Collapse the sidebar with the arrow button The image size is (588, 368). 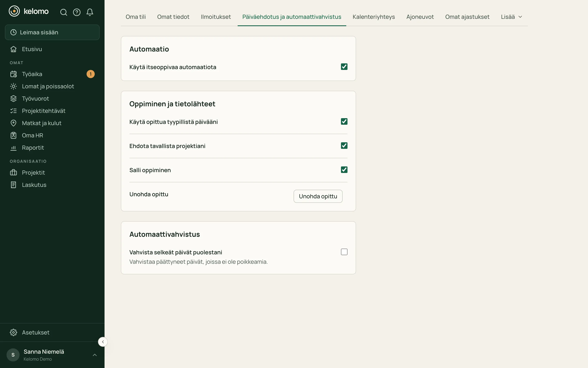coord(103,342)
